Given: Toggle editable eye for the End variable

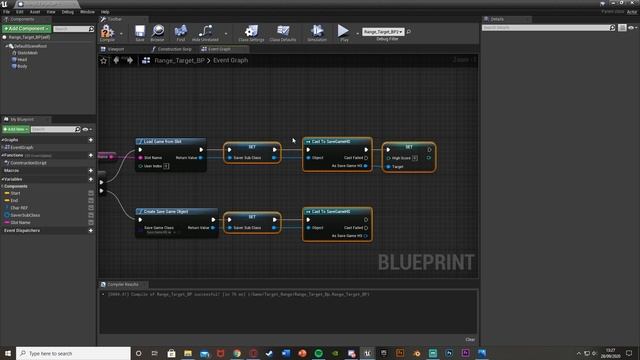Looking at the screenshot, I should (x=91, y=200).
